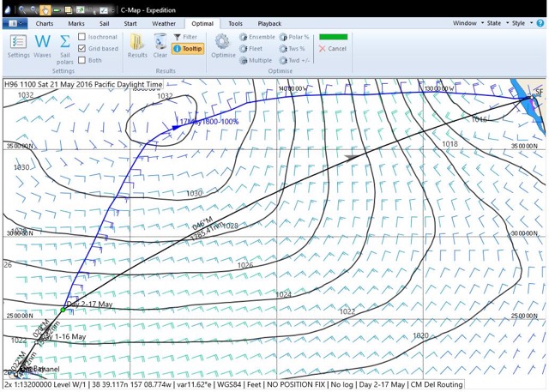This screenshot has width=549, height=392.
Task: Select the Ensemble optimise option
Action: 258,38
